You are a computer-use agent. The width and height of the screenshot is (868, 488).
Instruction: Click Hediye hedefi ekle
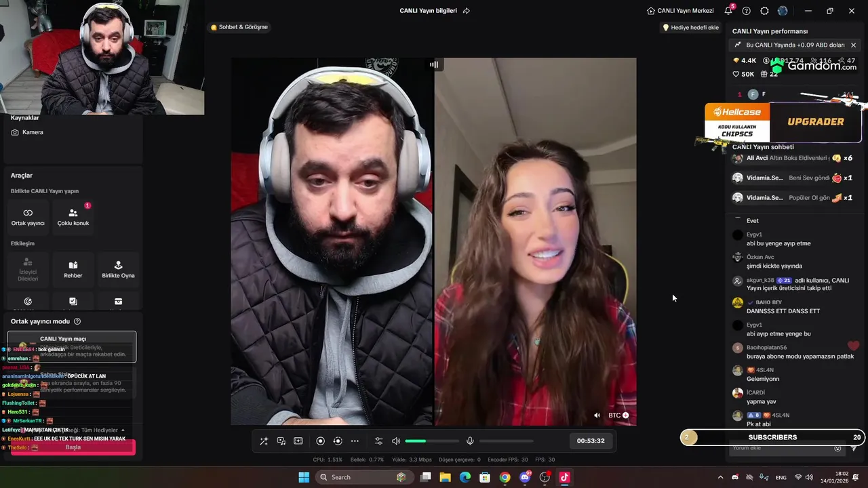tap(690, 27)
